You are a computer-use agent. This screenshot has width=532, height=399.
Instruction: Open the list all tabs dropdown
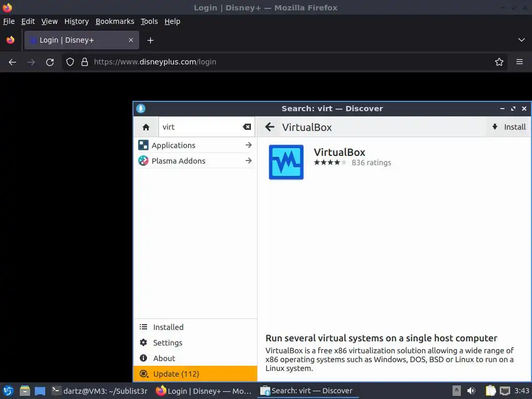tap(522, 40)
